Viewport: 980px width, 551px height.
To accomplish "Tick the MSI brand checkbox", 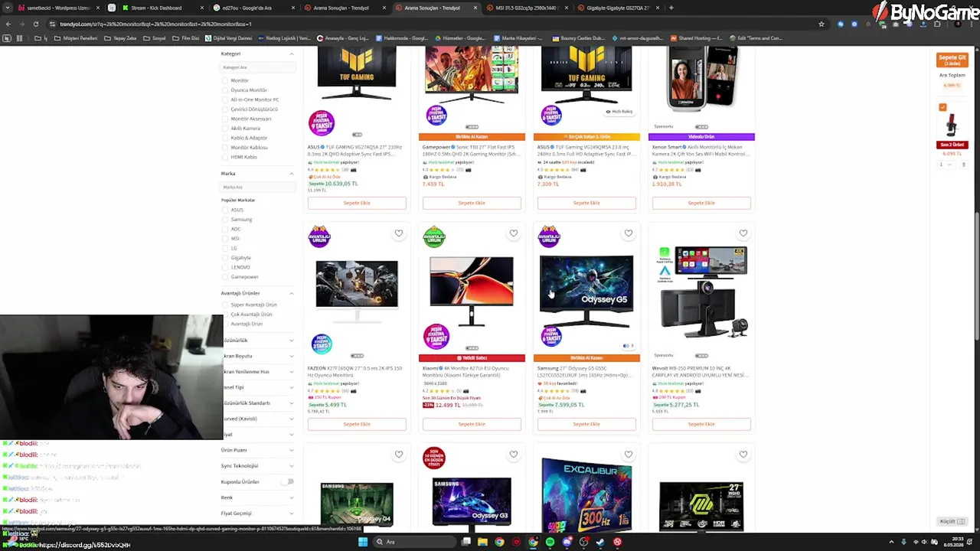I will tap(225, 239).
